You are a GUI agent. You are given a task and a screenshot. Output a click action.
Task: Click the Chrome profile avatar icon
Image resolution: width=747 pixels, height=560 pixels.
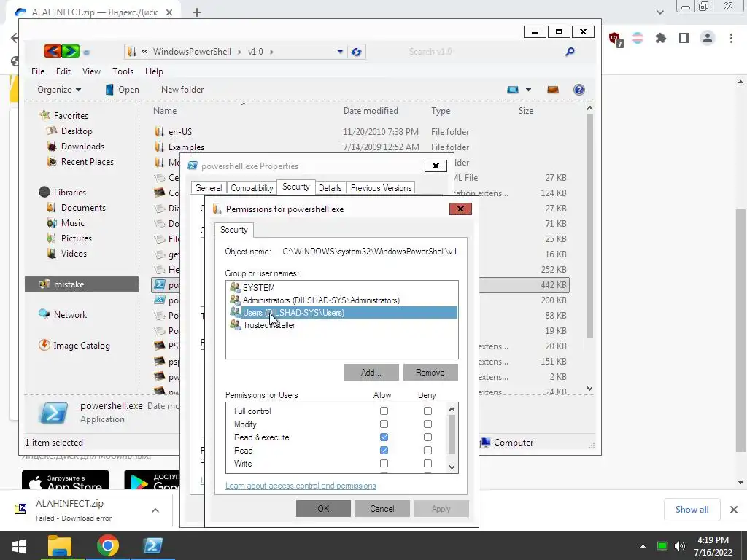(x=708, y=38)
